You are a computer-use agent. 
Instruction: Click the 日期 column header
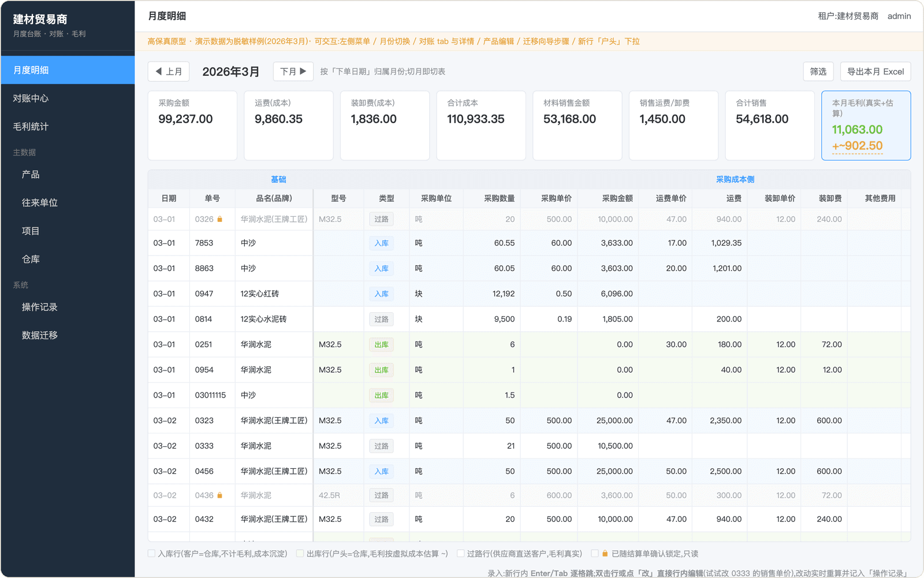(x=169, y=198)
